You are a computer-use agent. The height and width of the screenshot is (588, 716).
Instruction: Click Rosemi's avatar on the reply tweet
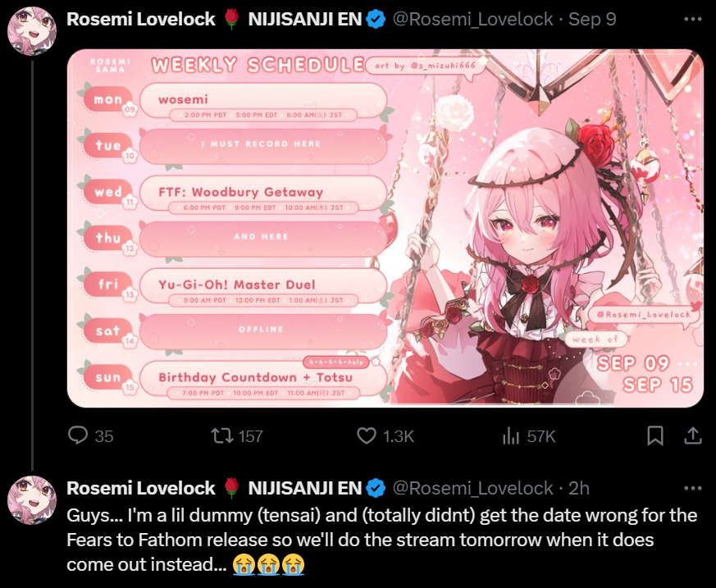32,500
